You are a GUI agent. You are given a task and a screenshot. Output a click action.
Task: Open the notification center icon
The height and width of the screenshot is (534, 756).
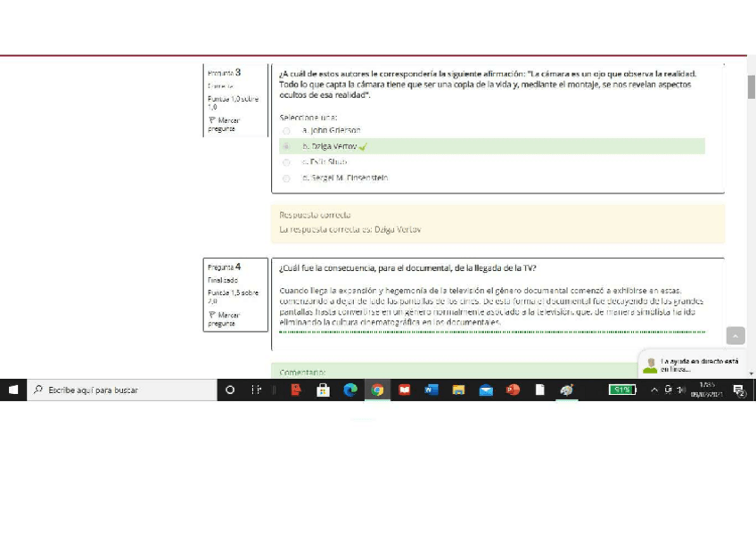point(739,390)
